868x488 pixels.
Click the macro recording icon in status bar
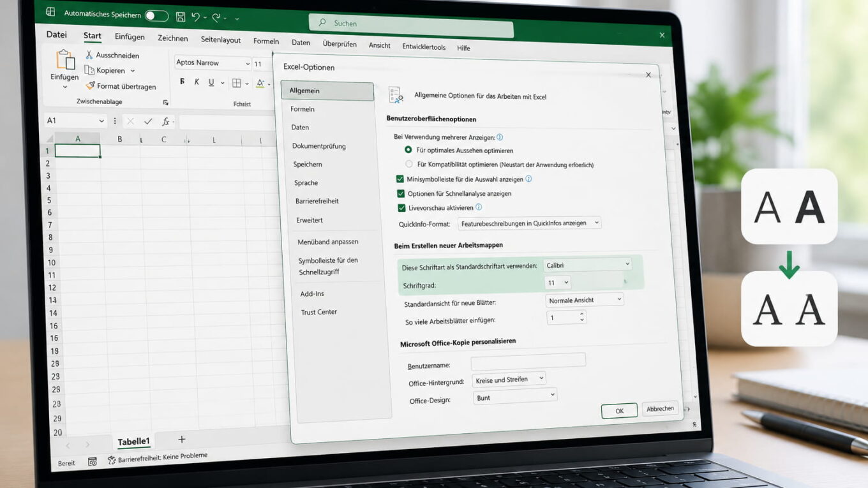(x=93, y=461)
